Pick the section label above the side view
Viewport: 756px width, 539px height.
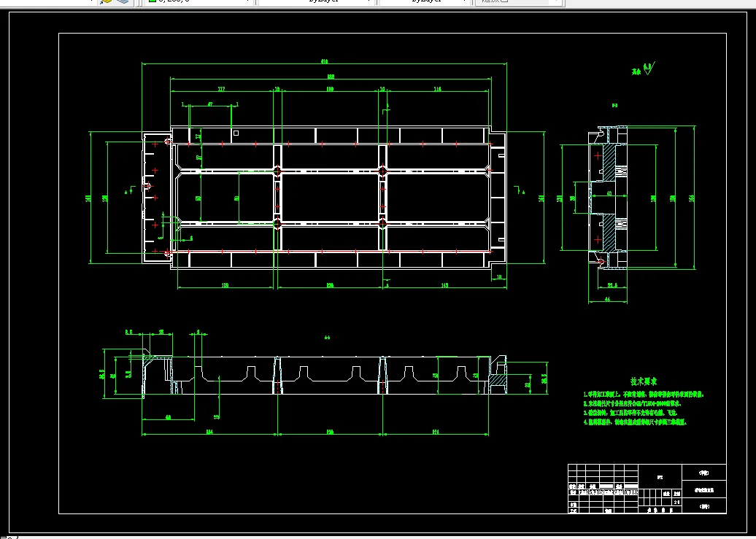(614, 105)
